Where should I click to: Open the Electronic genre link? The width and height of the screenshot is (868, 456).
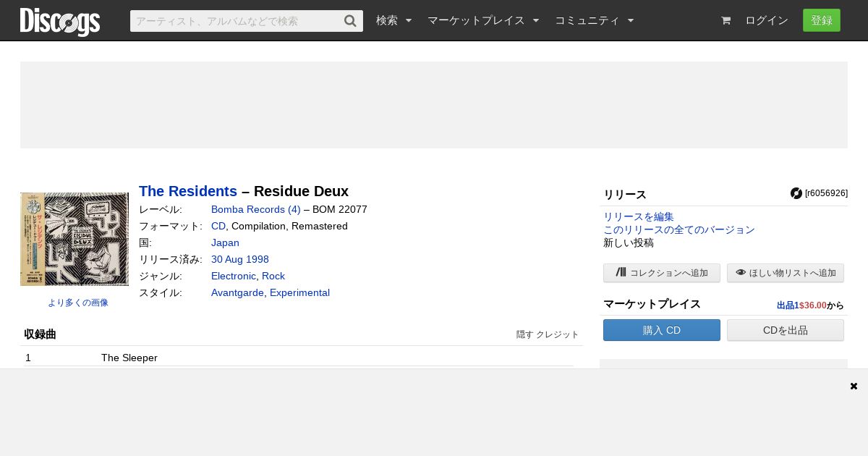pyautogui.click(x=234, y=276)
